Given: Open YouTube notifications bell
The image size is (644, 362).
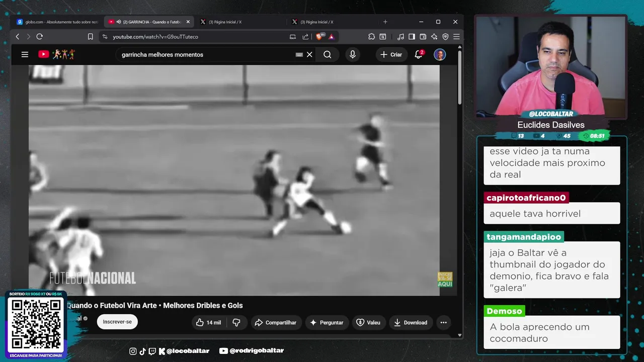Looking at the screenshot, I should pos(419,54).
